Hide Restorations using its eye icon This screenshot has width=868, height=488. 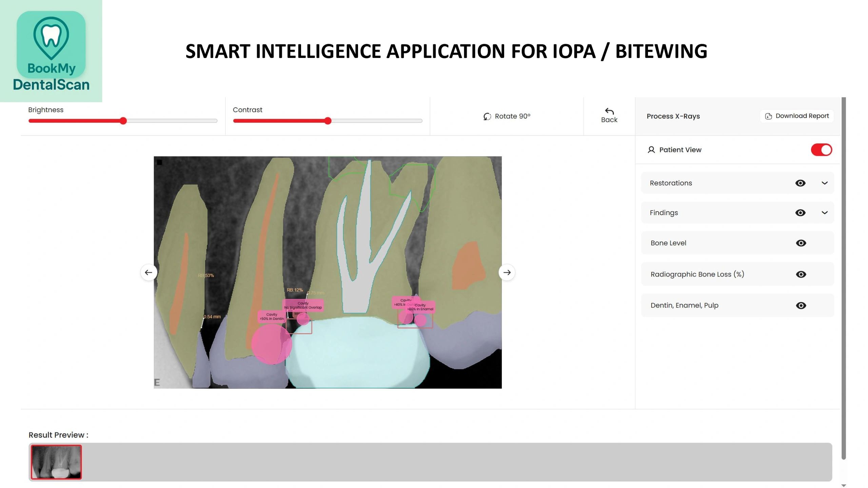pyautogui.click(x=800, y=183)
